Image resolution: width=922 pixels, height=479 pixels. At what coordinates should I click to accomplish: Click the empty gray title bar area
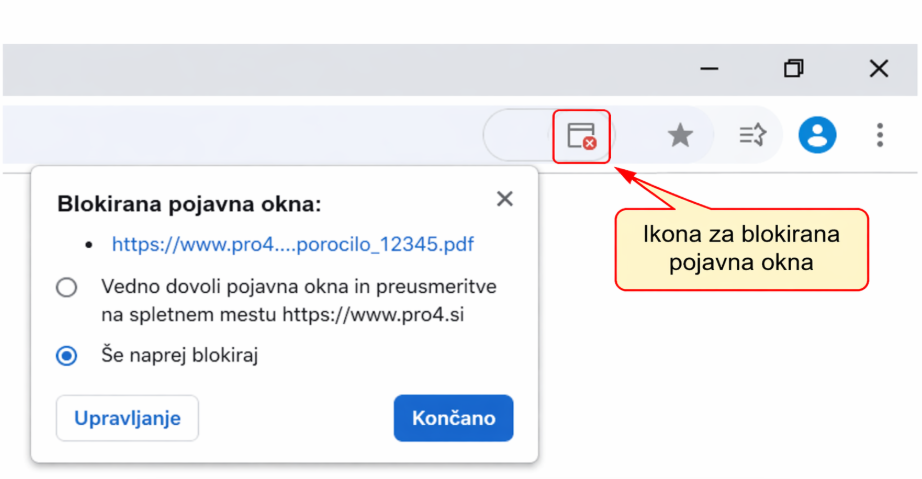(x=341, y=69)
